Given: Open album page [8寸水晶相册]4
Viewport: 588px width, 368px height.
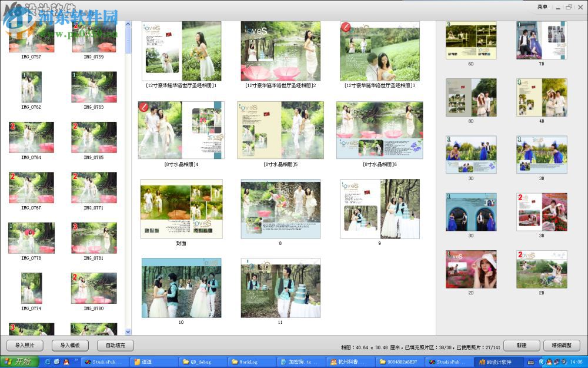Looking at the screenshot, I should click(181, 130).
